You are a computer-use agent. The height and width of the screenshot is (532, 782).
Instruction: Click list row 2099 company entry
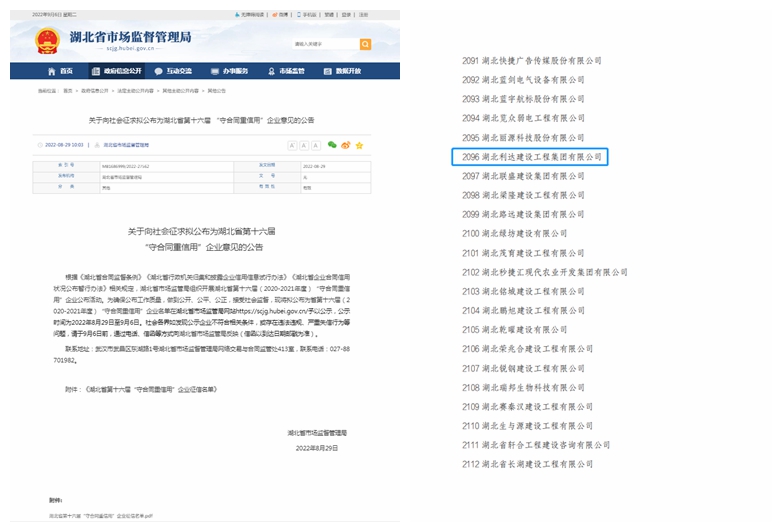(523, 214)
